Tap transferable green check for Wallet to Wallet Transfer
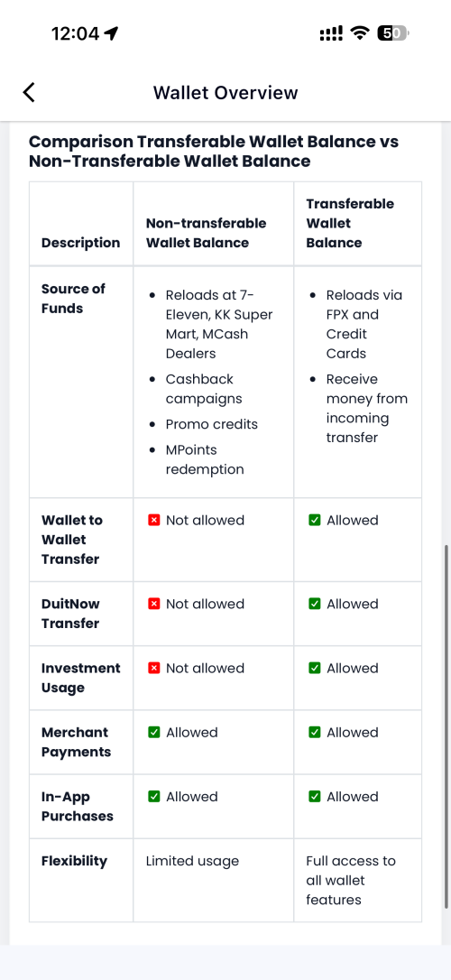 (314, 520)
